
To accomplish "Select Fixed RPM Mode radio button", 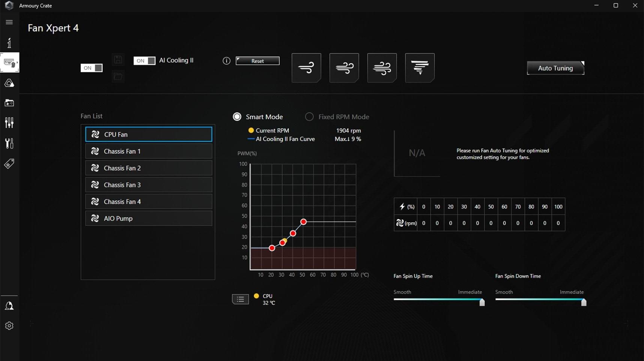I will 309,117.
